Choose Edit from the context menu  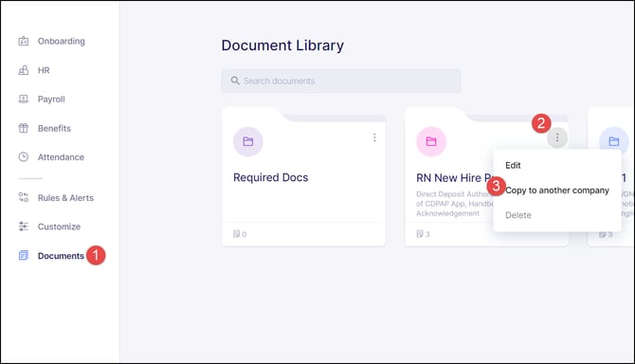(x=513, y=165)
